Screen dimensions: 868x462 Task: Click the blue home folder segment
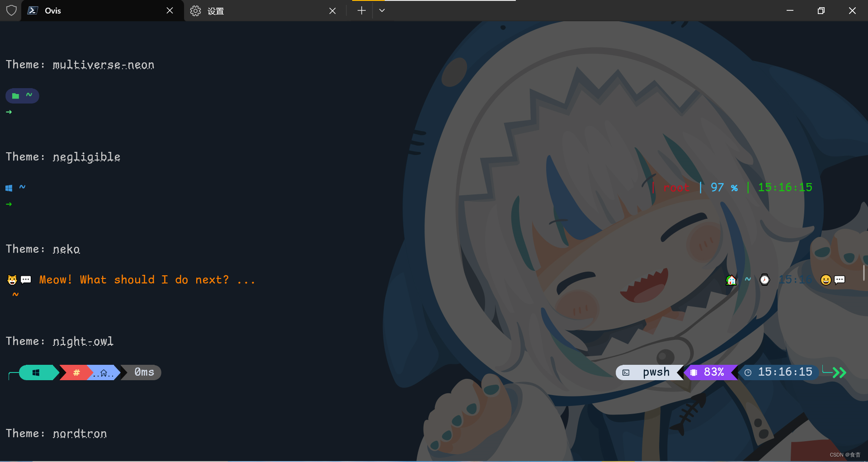tap(104, 372)
